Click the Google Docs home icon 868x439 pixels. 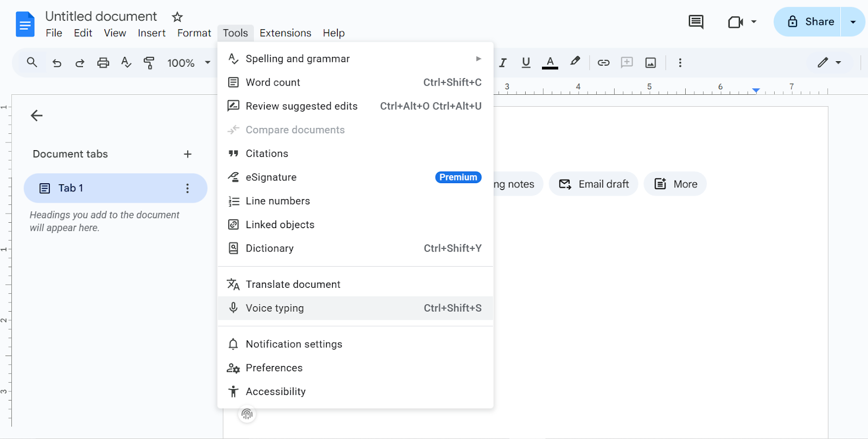[25, 24]
